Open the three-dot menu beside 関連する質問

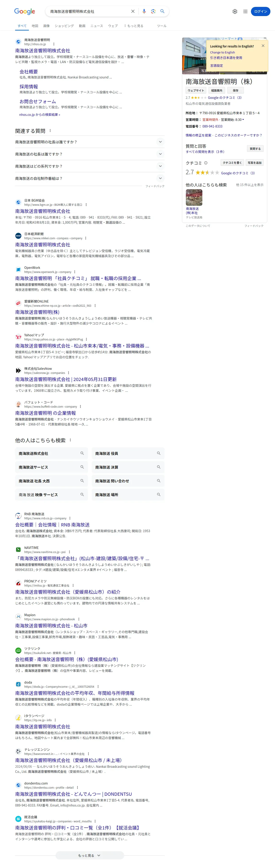pyautogui.click(x=50, y=131)
